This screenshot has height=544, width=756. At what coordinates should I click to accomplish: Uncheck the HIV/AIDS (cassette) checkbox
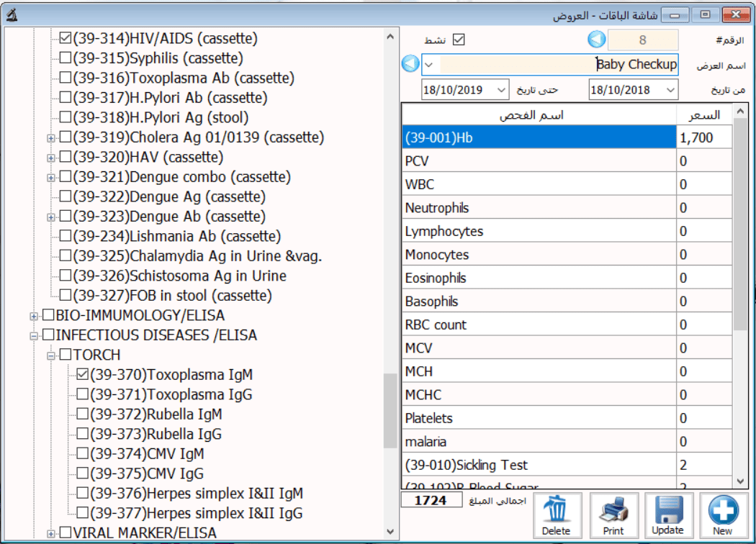(65, 38)
